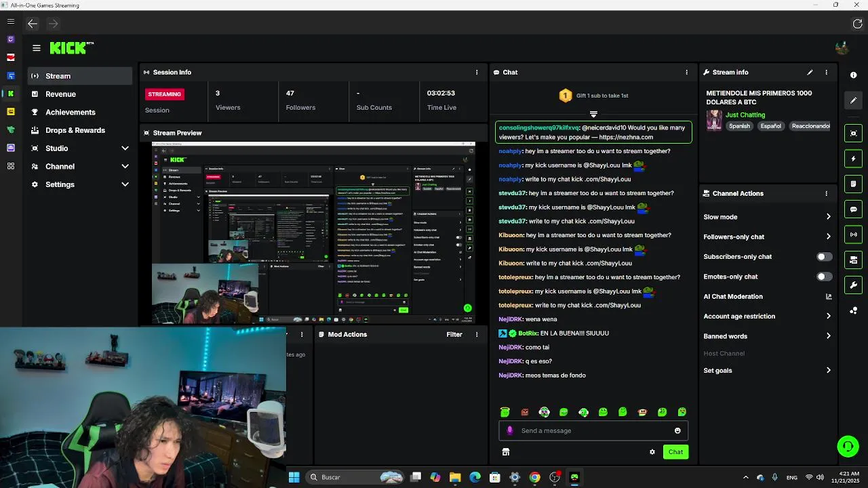Expand the Settings menu section
The height and width of the screenshot is (488, 868).
click(x=80, y=184)
